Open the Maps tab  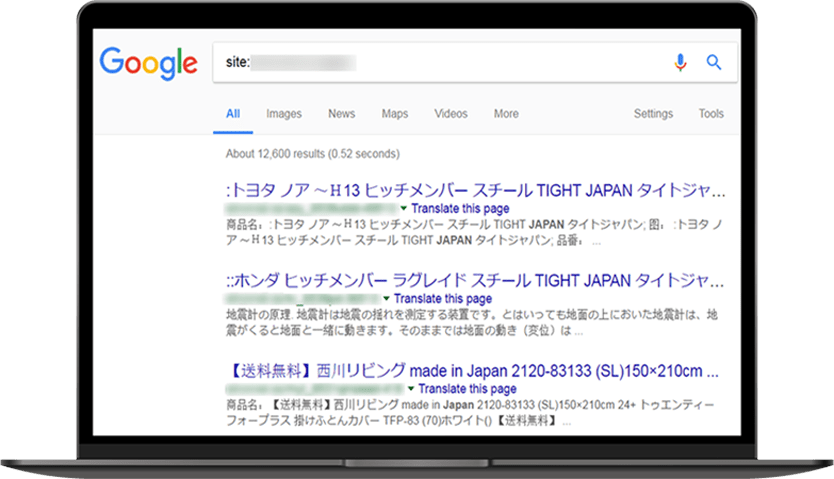[x=395, y=114]
